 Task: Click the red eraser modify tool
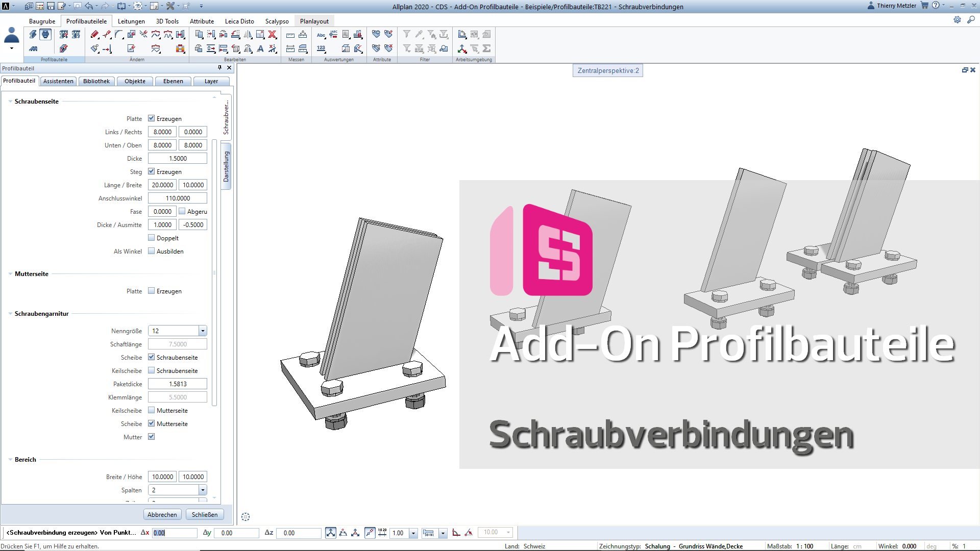tap(94, 35)
